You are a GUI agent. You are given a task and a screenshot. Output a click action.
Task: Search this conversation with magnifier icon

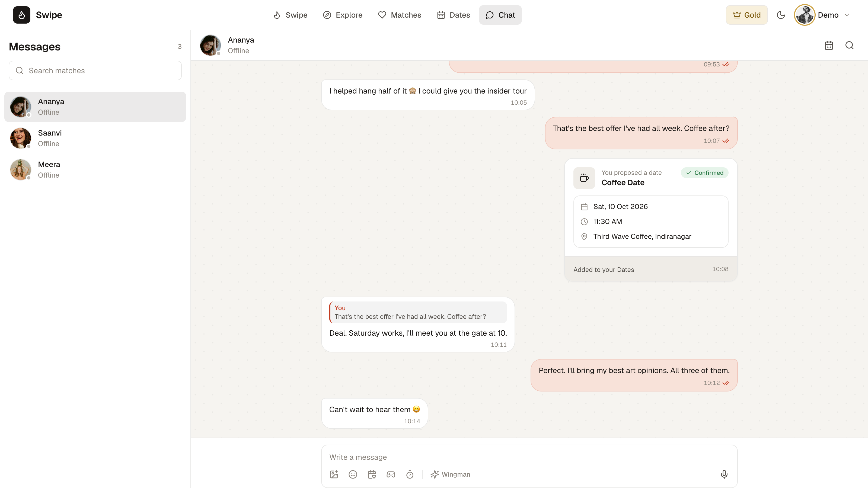coord(849,45)
